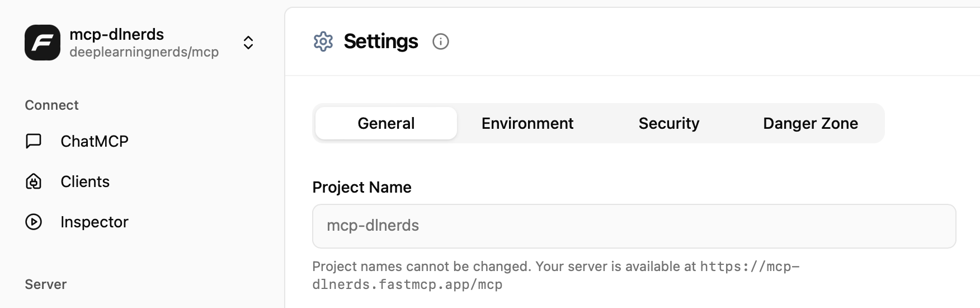Click the Inspector play icon
This screenshot has height=308, width=980.
pos(34,222)
